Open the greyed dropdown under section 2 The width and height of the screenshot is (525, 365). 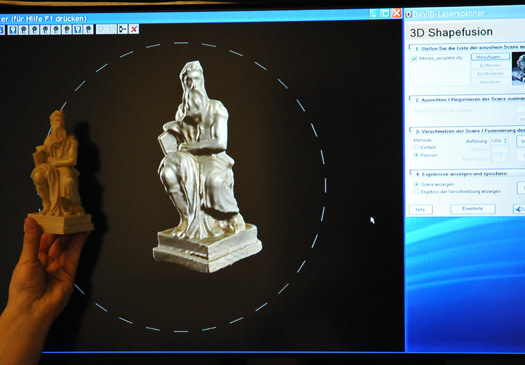click(453, 110)
